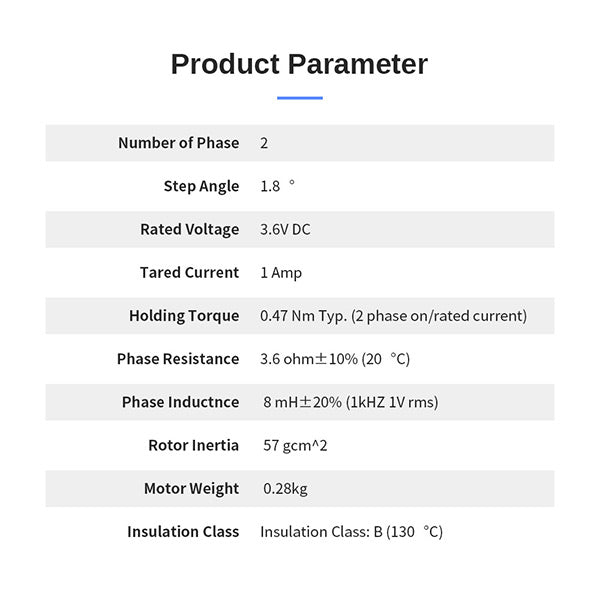Click the Step Angle label
600x600 pixels.
pyautogui.click(x=201, y=186)
